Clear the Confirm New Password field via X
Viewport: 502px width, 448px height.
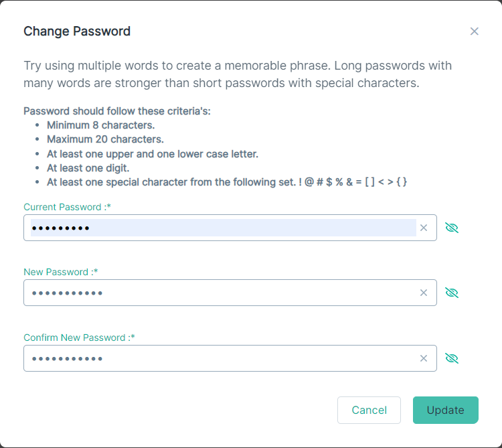click(x=424, y=358)
